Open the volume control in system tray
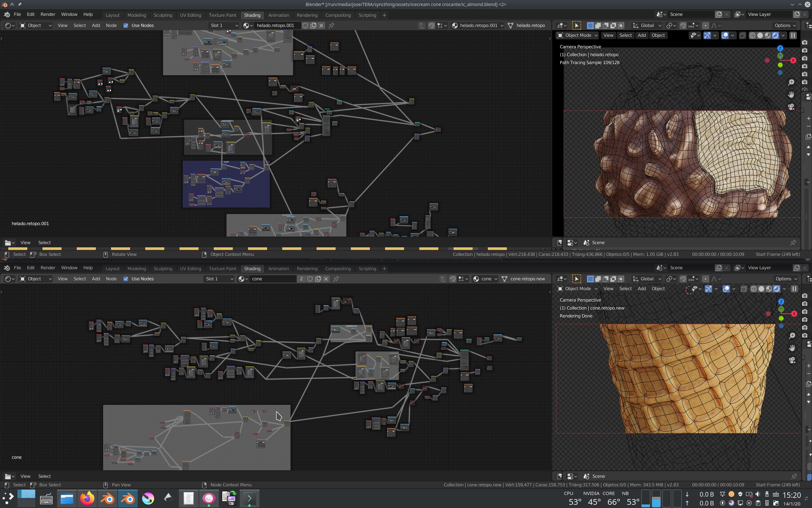Viewport: 812px width, 508px height. click(758, 494)
